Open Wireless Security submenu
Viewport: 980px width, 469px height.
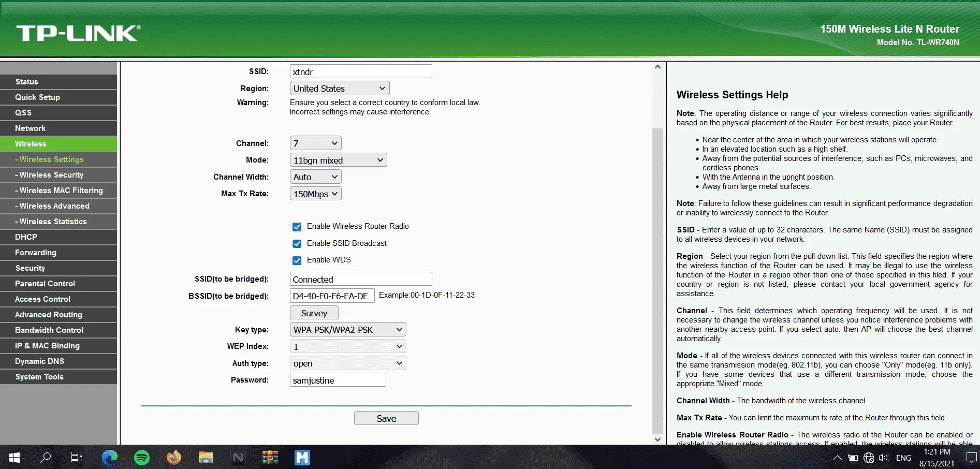click(x=58, y=175)
